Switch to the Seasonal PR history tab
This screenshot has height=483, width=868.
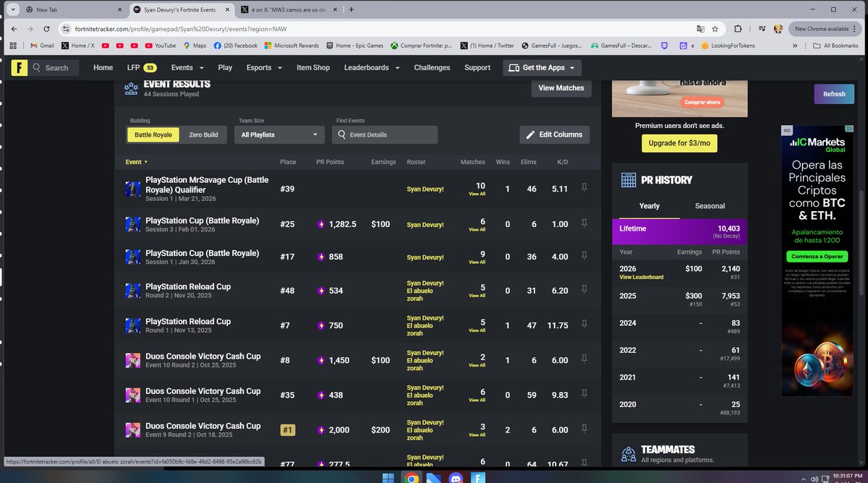coord(710,206)
